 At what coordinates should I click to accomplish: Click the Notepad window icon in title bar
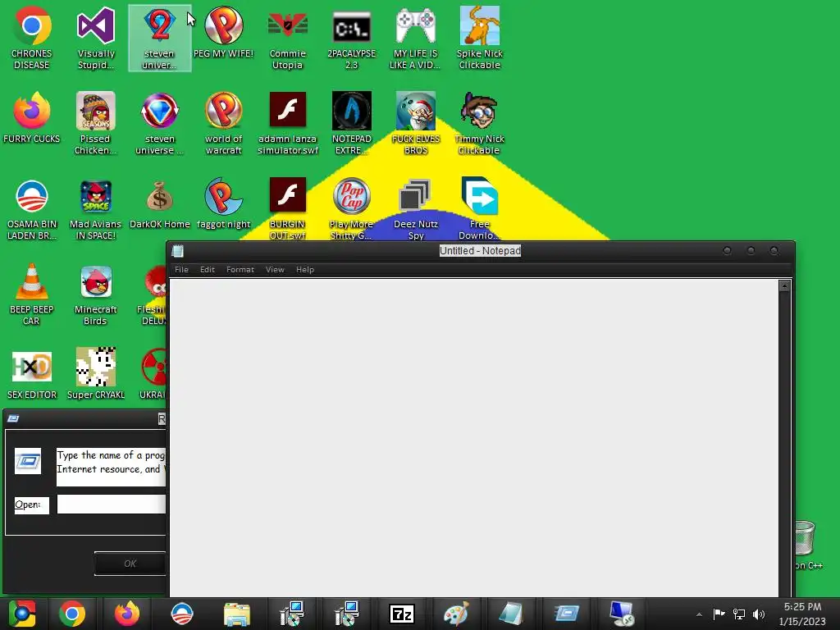[178, 251]
